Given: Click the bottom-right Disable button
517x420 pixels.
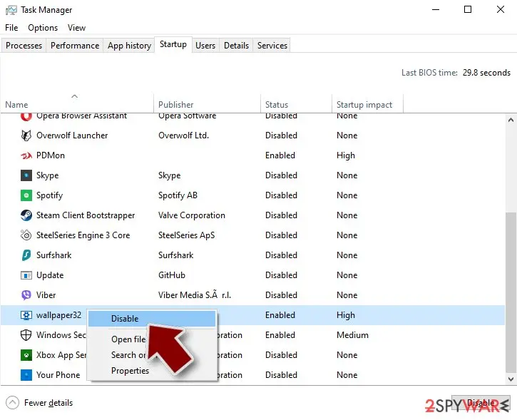Looking at the screenshot, I should (x=481, y=403).
